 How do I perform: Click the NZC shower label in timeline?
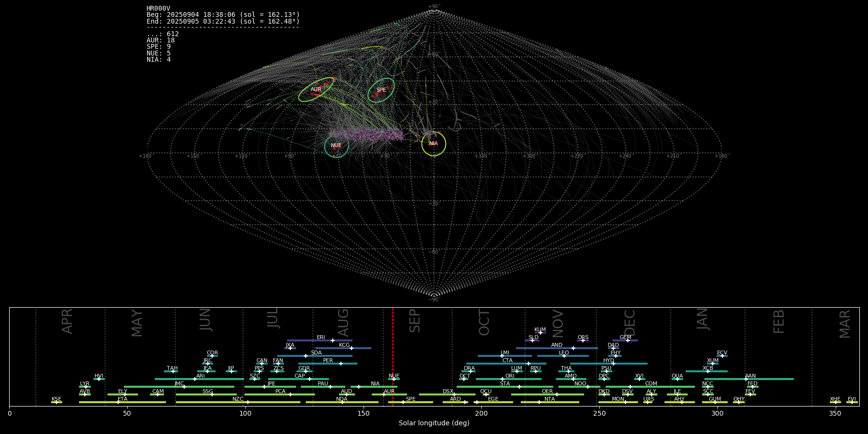(238, 399)
